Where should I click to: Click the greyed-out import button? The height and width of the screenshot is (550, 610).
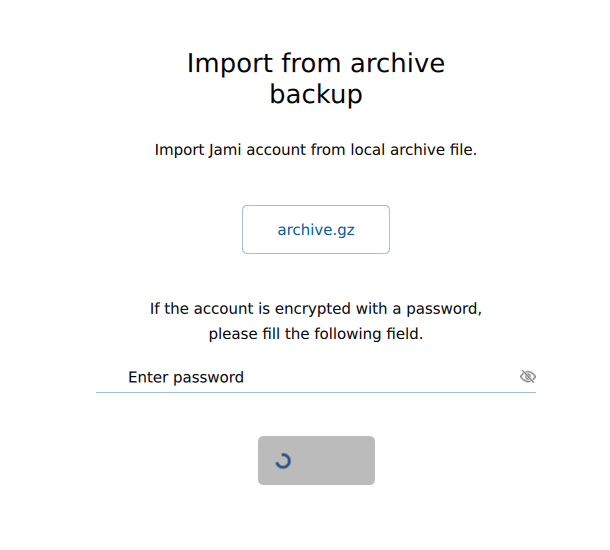pyautogui.click(x=316, y=461)
